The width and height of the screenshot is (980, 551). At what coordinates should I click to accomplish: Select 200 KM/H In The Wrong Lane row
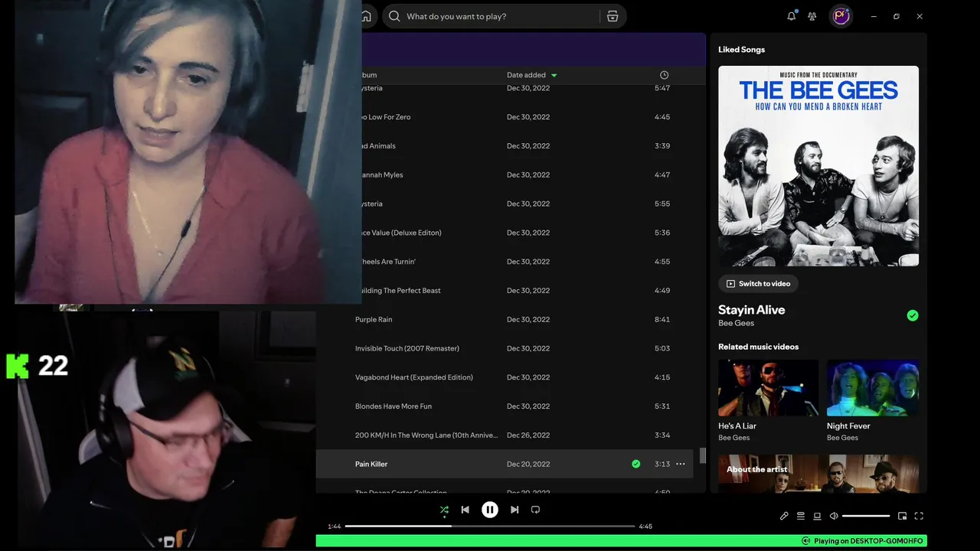tap(505, 435)
